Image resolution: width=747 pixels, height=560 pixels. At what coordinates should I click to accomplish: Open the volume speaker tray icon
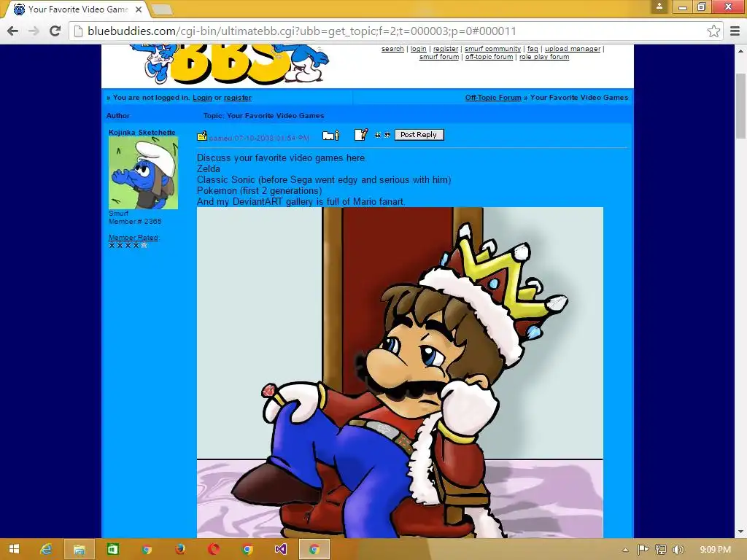(x=678, y=550)
